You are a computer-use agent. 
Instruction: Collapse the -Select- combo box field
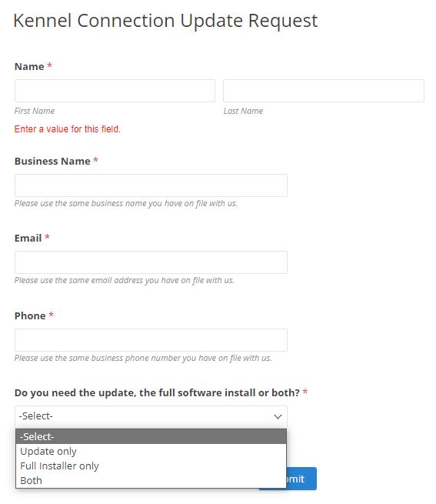(x=151, y=417)
